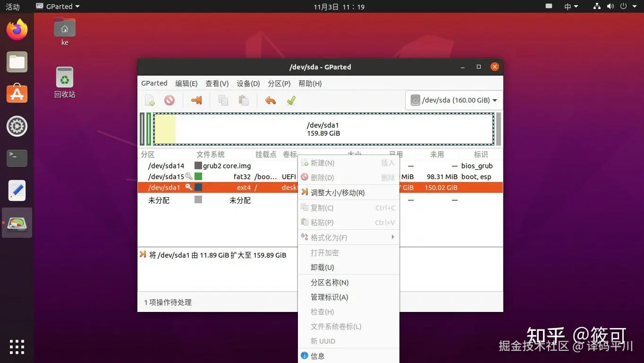Viewport: 644px width, 363px height.
Task: Click gray unallocated block at graphic end
Action: (x=498, y=129)
